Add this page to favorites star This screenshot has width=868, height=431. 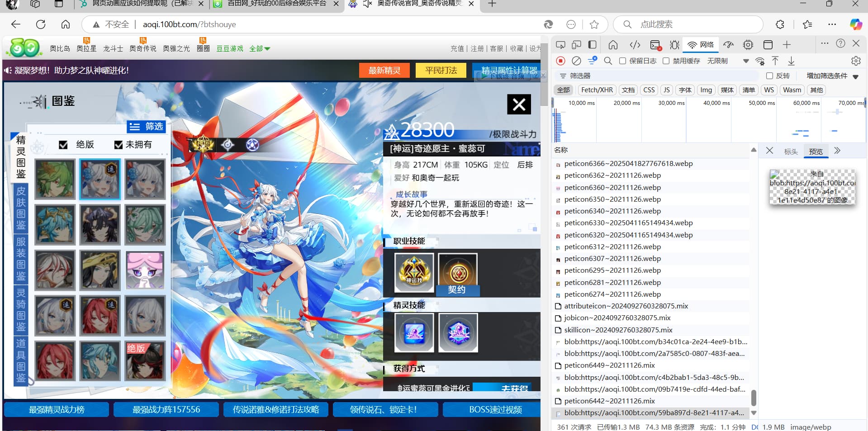click(594, 24)
